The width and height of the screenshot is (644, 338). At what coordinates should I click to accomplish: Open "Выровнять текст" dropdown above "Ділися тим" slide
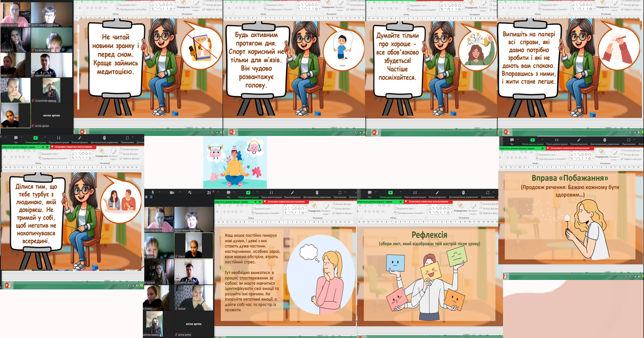tap(49, 154)
